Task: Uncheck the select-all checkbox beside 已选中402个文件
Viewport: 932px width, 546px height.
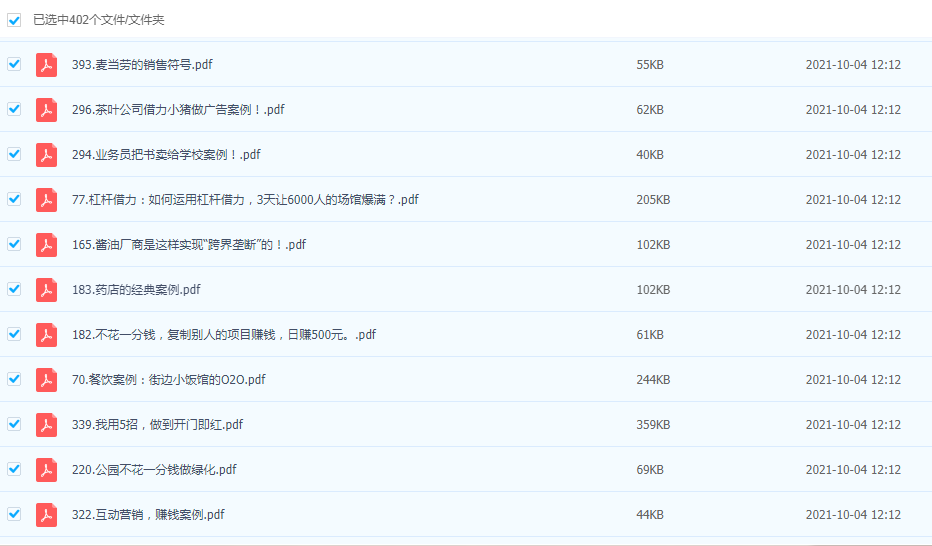Action: [x=14, y=20]
